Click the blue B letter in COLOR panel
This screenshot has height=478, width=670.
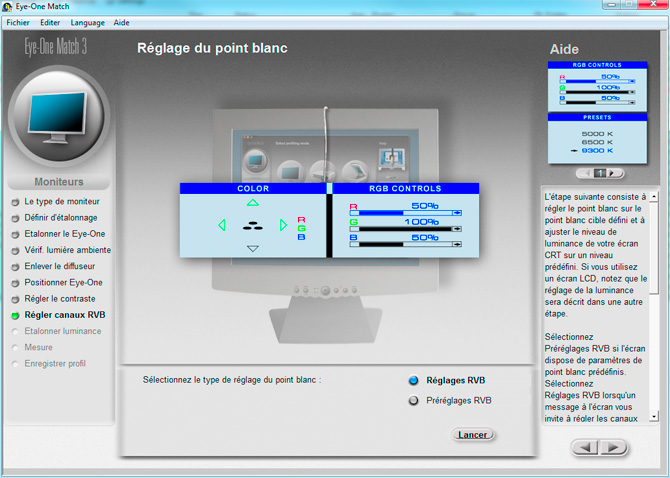[301, 237]
